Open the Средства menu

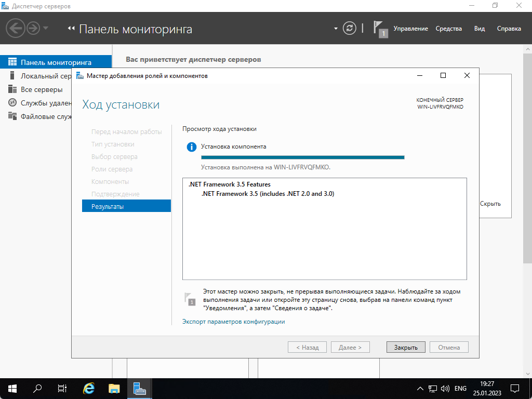(x=448, y=29)
